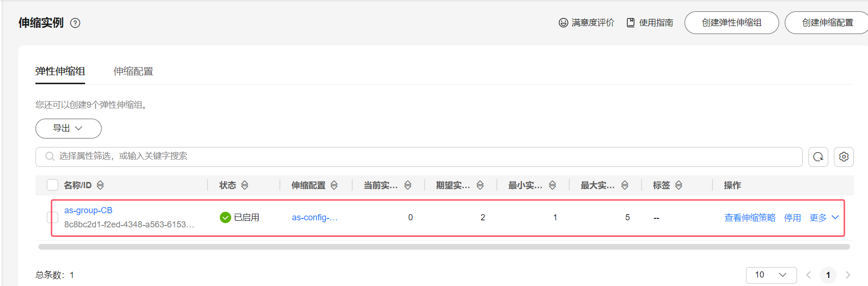The image size is (868, 286).
Task: Open the as-group-CB group link
Action: click(88, 210)
